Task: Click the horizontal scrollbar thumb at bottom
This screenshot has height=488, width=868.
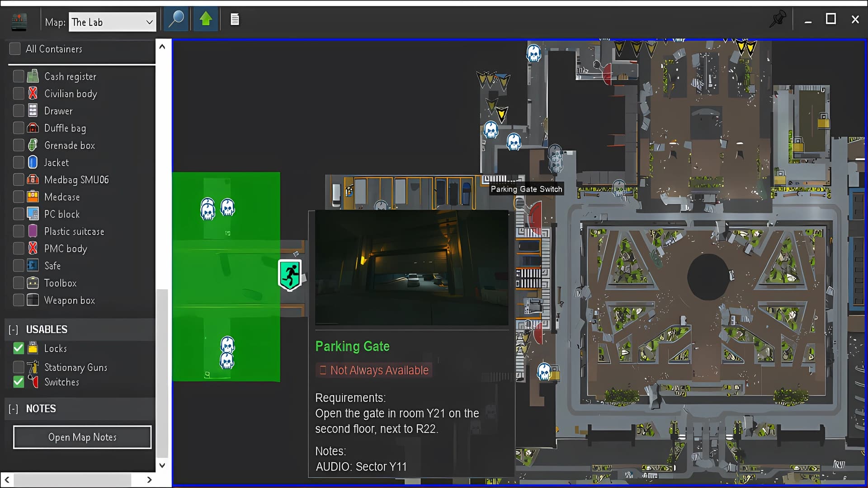Action: coord(72,479)
